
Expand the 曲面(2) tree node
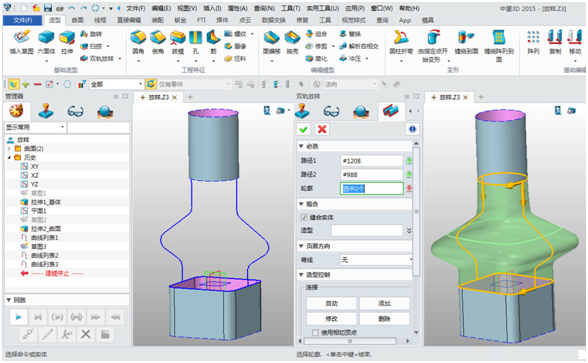pos(9,148)
